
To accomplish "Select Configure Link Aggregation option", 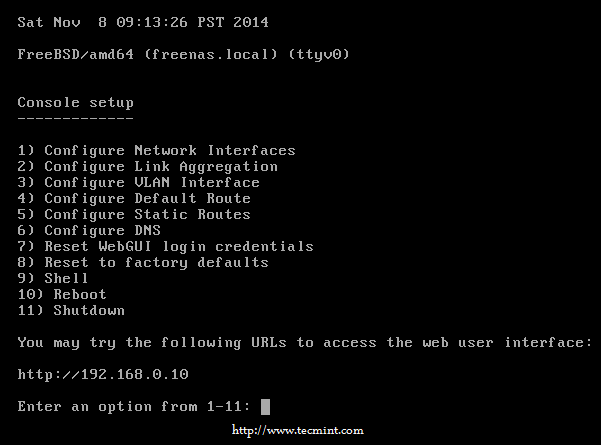I will (x=148, y=166).
